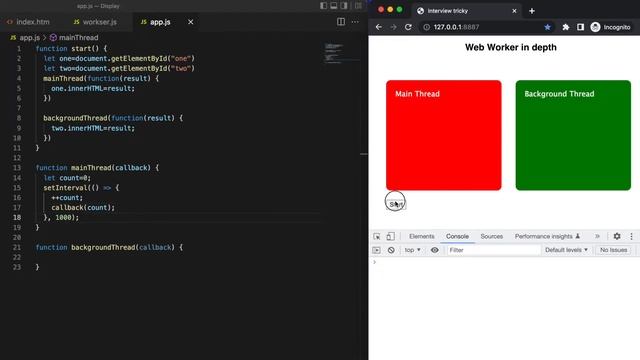Go back in Chrome browser

click(379, 27)
